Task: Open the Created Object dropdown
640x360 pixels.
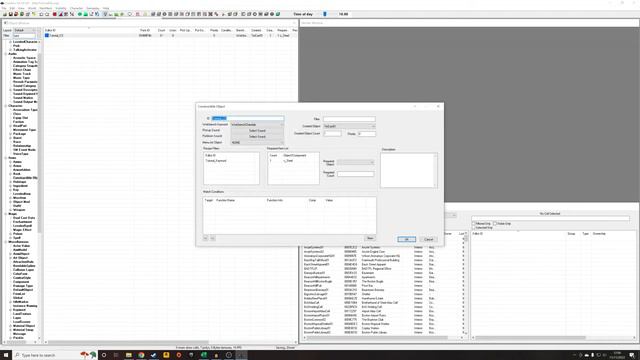Action: pyautogui.click(x=349, y=127)
